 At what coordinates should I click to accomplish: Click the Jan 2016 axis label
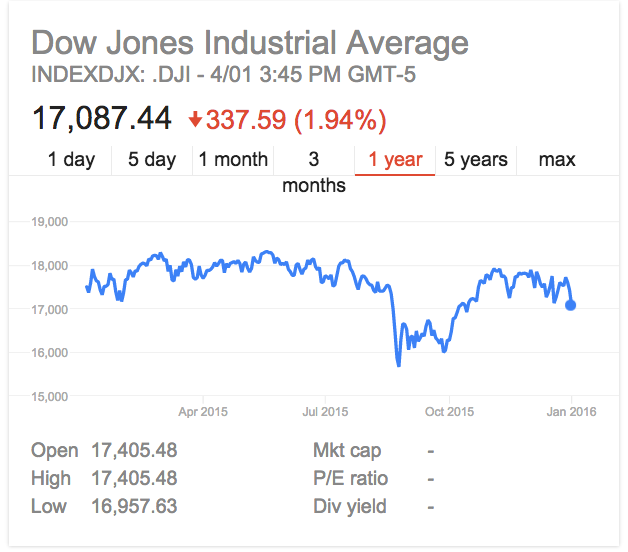pos(572,412)
